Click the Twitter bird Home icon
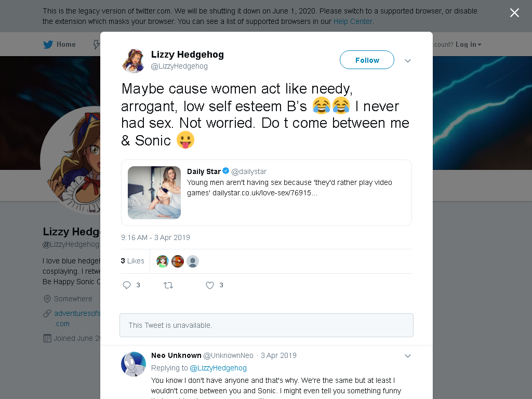 coord(48,45)
